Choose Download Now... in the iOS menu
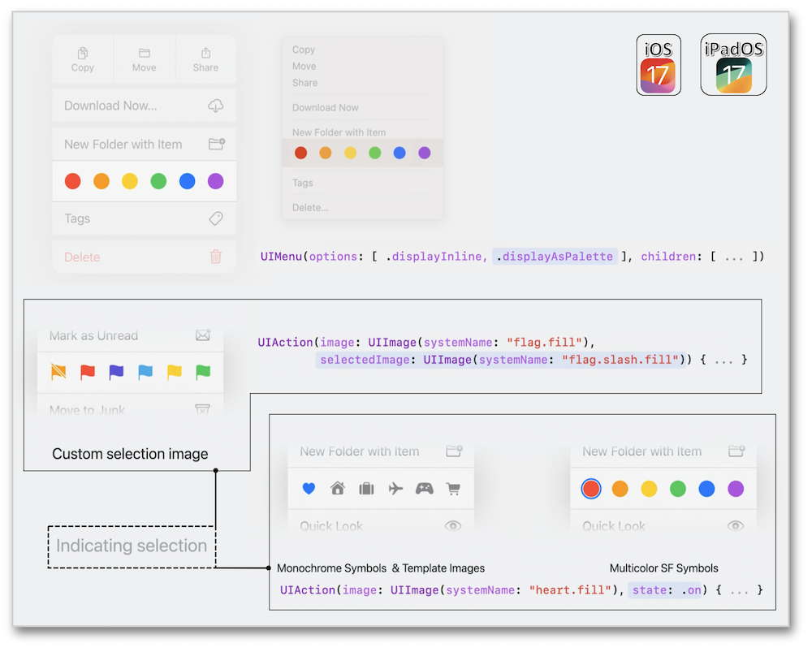The width and height of the screenshot is (812, 652). (x=145, y=106)
